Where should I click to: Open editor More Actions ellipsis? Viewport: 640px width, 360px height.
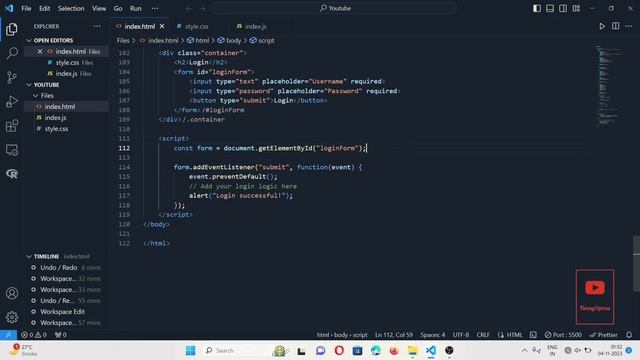[629, 26]
